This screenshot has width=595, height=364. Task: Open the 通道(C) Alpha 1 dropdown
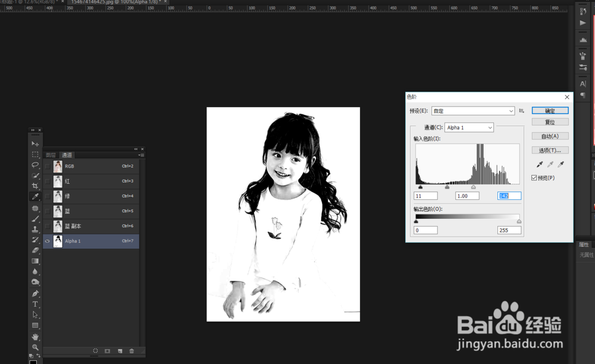pos(469,127)
